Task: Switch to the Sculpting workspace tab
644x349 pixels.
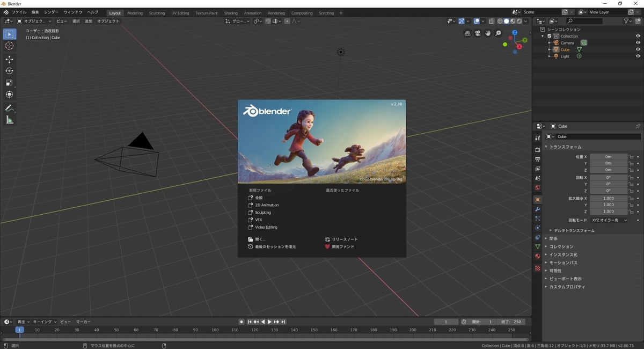Action: 157,13
